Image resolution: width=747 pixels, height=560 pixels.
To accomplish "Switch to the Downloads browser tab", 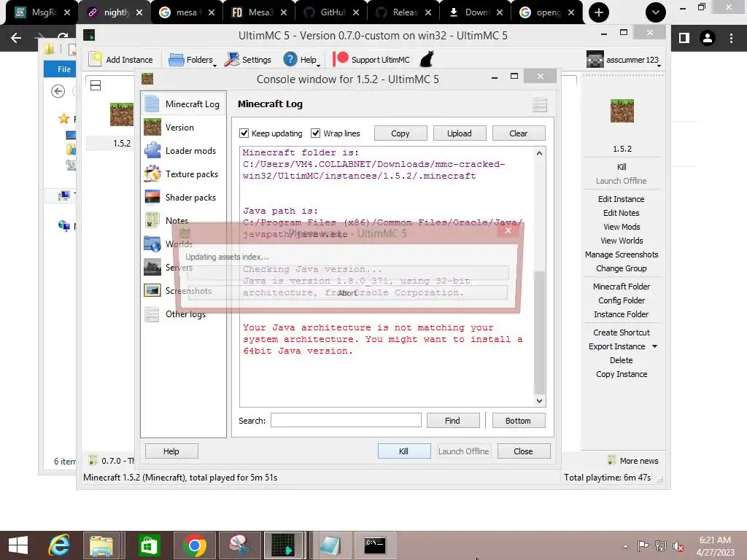I will coord(475,12).
